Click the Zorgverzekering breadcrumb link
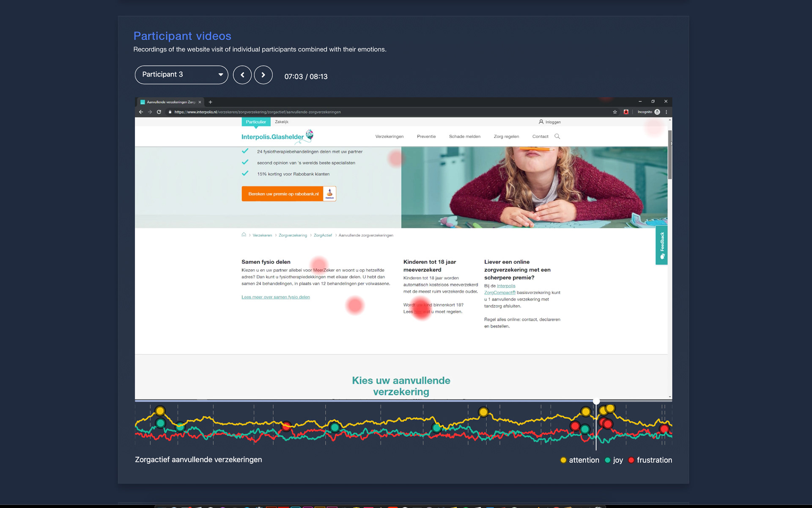This screenshot has height=508, width=812. click(x=293, y=235)
